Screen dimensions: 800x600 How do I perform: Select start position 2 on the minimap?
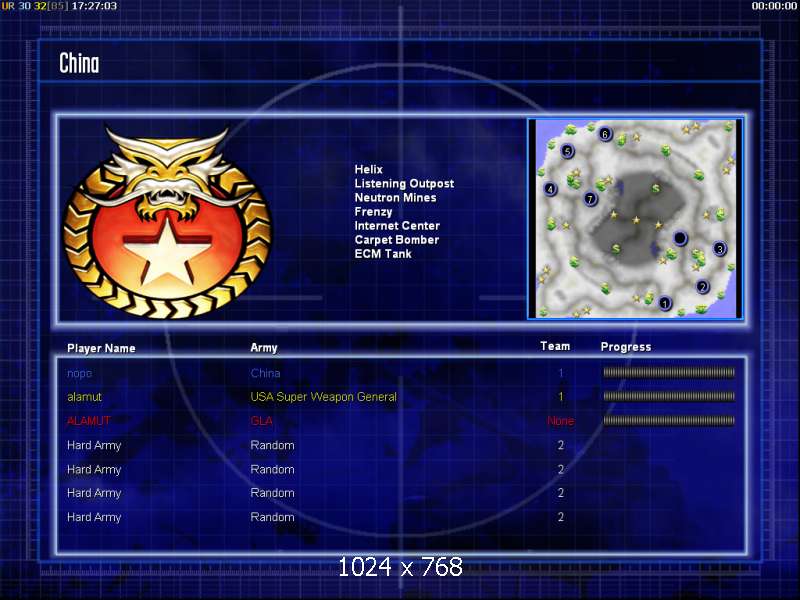tap(703, 287)
